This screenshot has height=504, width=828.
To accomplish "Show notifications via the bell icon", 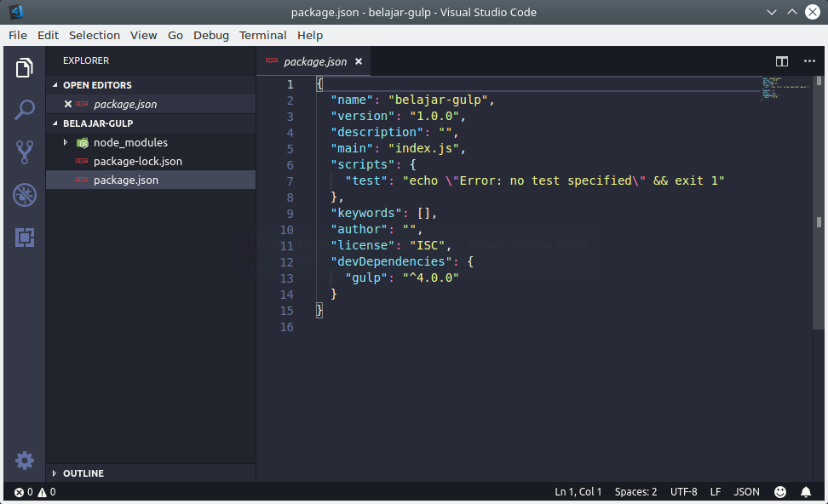I will 806,491.
